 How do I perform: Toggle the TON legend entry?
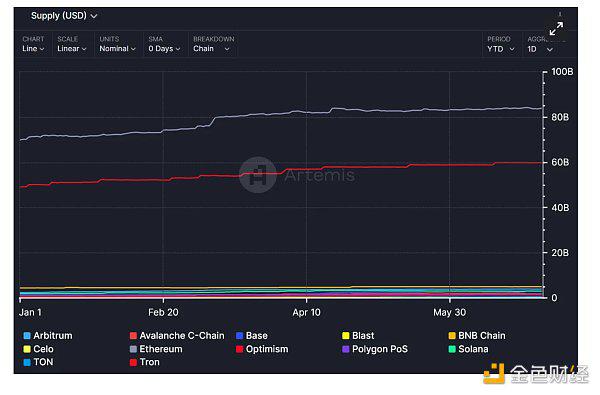pos(38,362)
